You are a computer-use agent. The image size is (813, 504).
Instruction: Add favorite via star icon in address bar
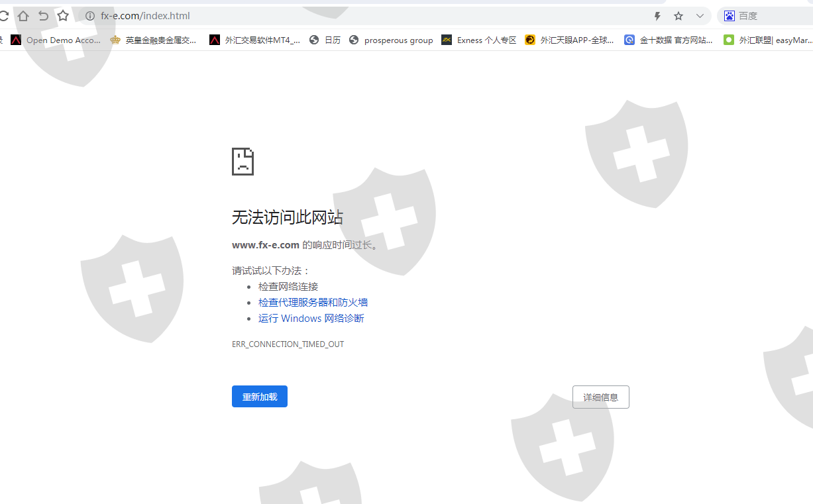tap(678, 16)
